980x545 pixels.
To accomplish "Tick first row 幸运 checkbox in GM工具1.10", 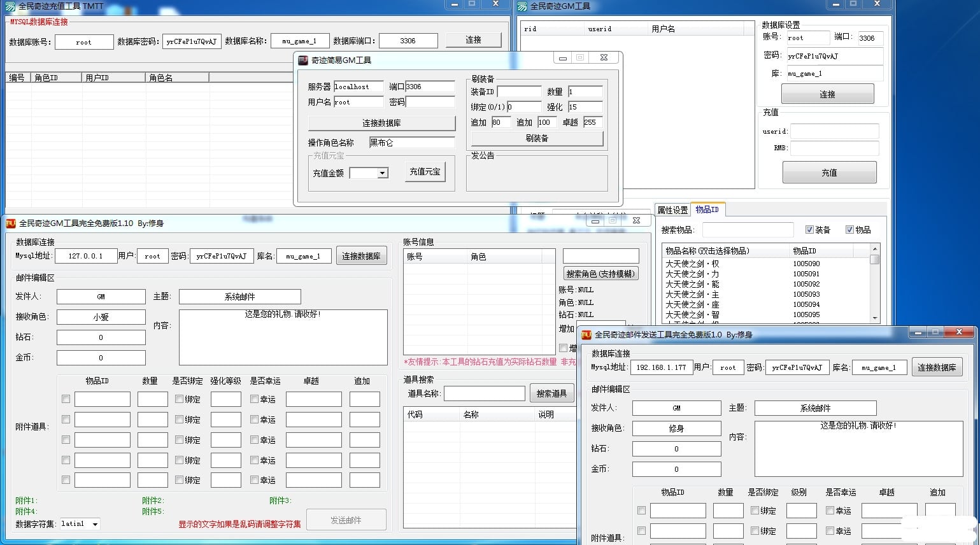I will click(254, 399).
